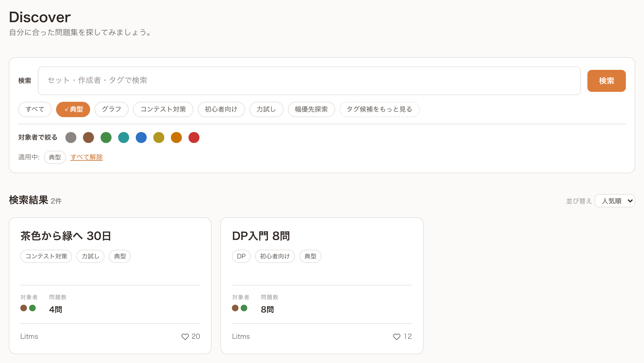This screenshot has width=644, height=363.
Task: Click the orange 検索 button
Action: pyautogui.click(x=607, y=81)
